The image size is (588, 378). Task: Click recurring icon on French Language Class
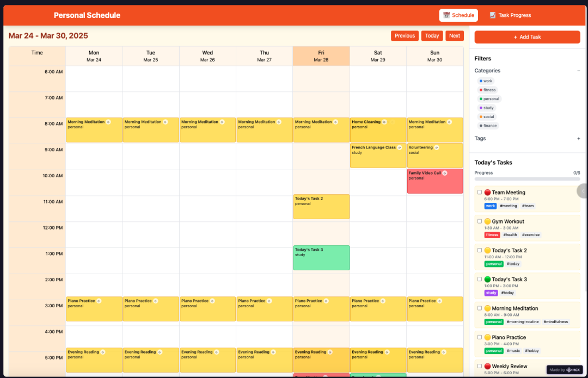click(400, 147)
